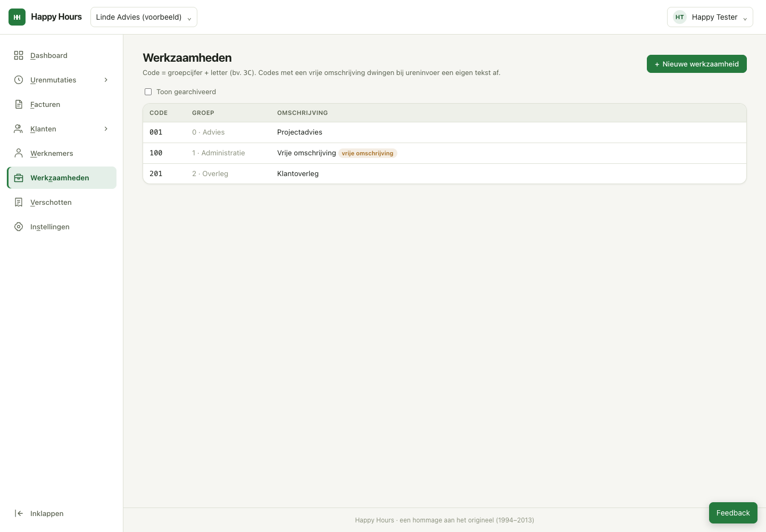The image size is (766, 532).
Task: Click the Werkzaamheden briefcase icon
Action: point(19,178)
